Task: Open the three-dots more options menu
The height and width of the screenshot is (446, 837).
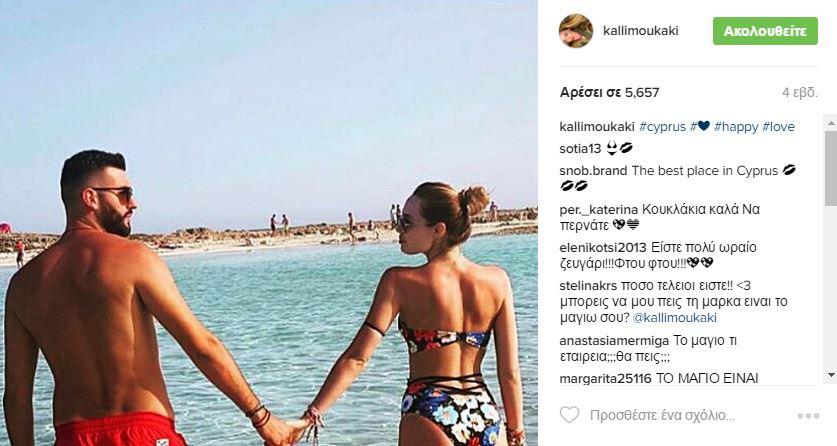Action: point(808,416)
